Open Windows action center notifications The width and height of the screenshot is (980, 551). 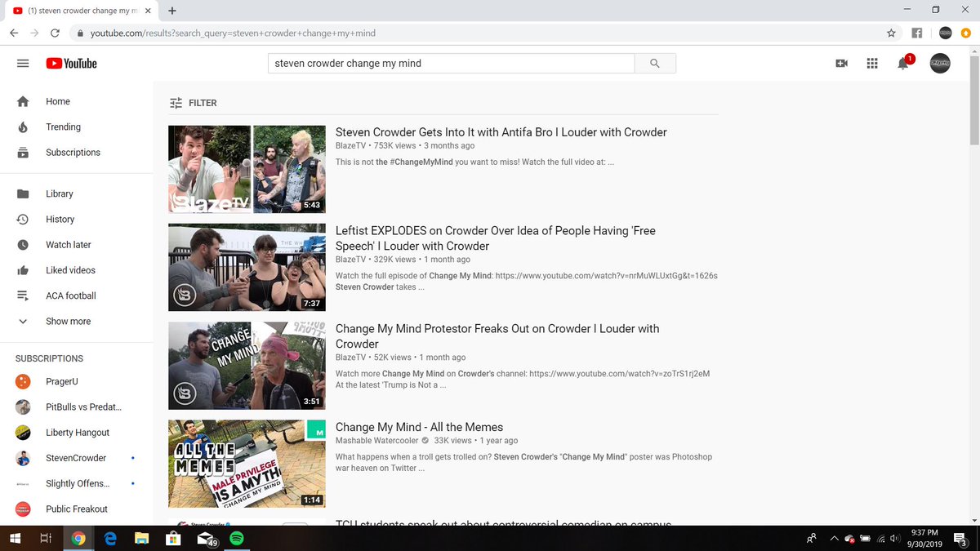[960, 539]
